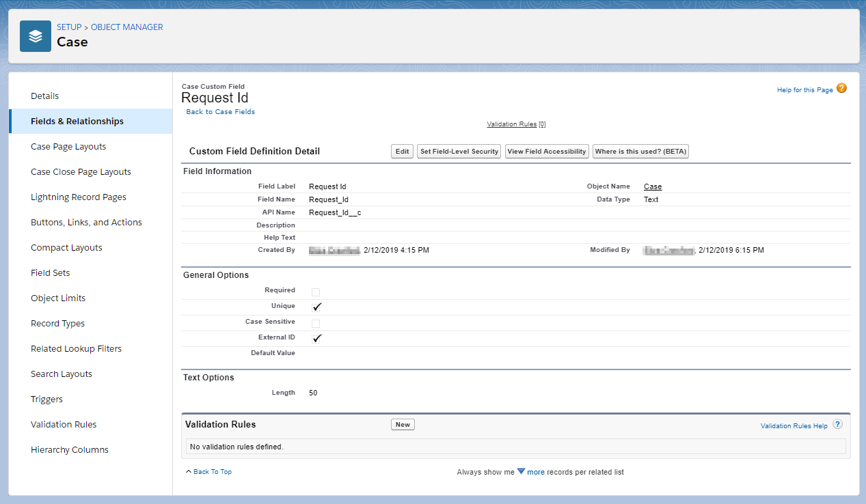
Task: Select Compact Layouts from the sidebar
Action: pos(66,247)
